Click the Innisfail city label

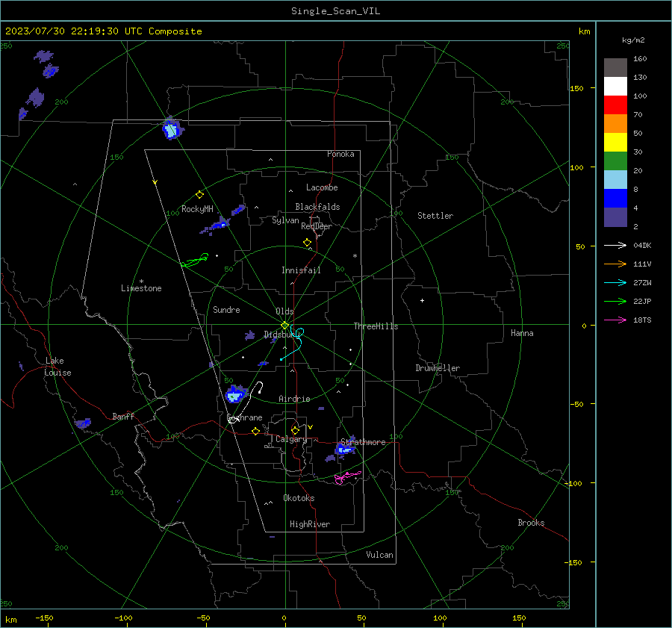pos(301,270)
